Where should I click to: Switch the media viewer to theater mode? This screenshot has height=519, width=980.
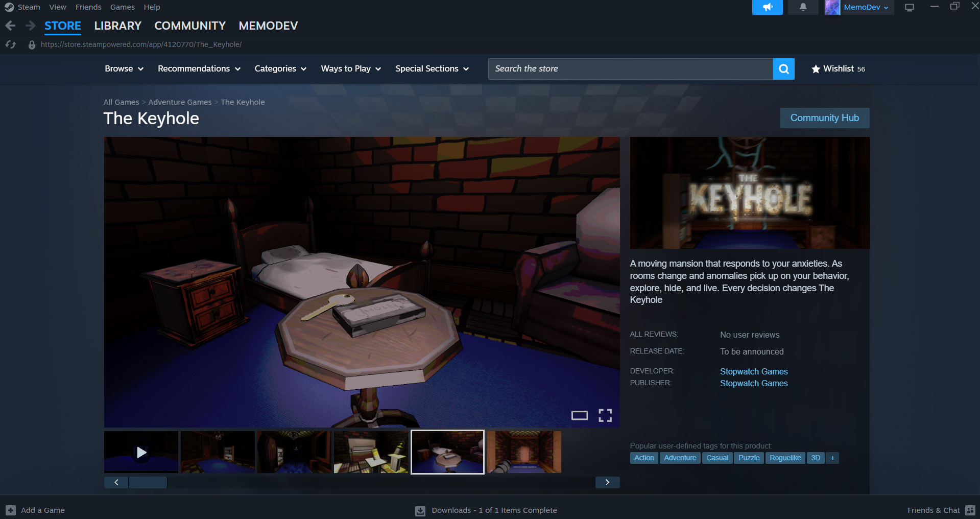[x=579, y=415]
